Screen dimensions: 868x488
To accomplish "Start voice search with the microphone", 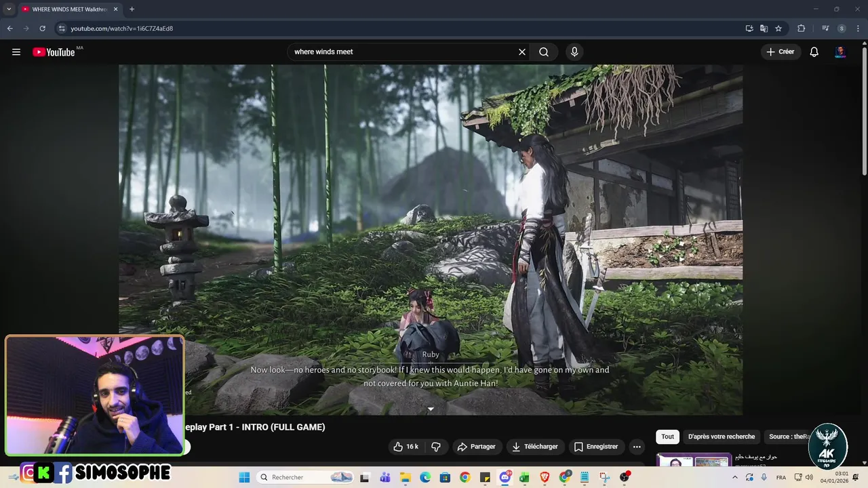I will 574,52.
